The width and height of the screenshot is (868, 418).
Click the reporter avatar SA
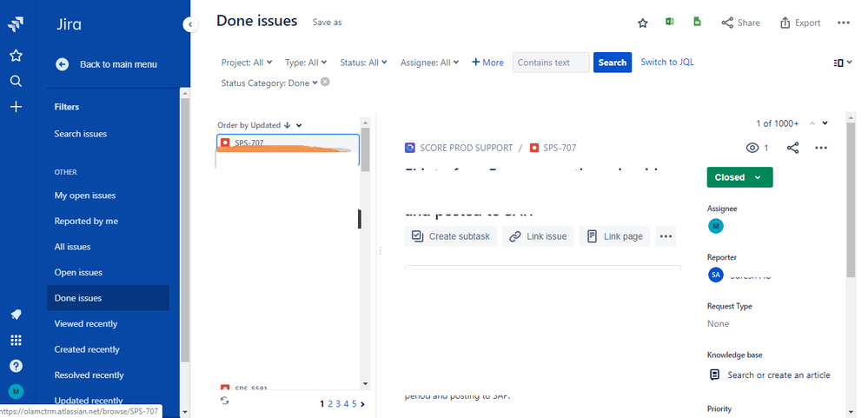[716, 275]
